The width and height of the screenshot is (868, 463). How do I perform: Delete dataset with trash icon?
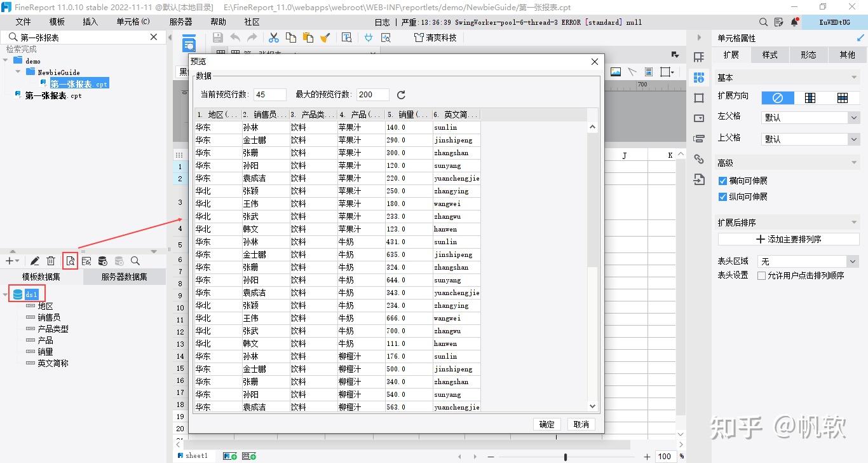(51, 261)
